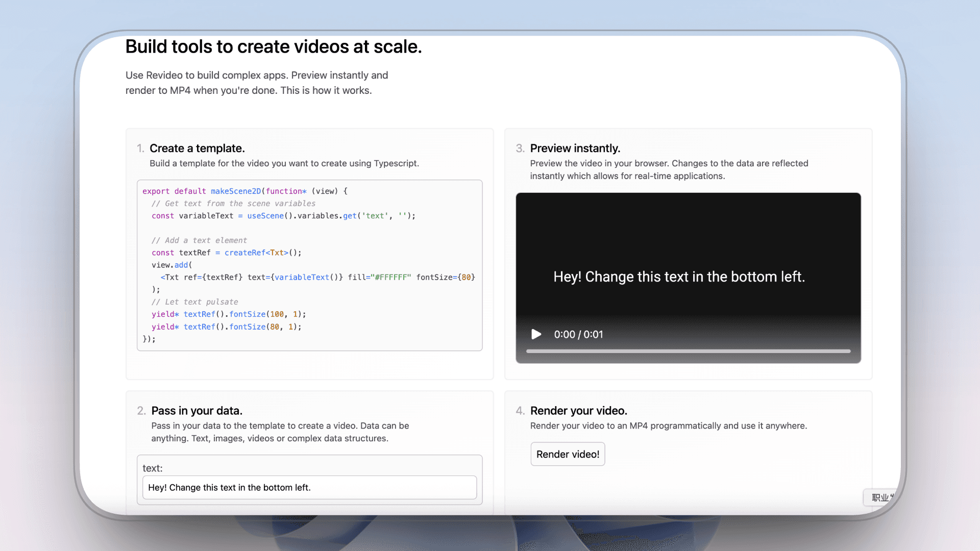This screenshot has width=980, height=551.
Task: Click the 0:00 / 0:01 time display
Action: (578, 335)
